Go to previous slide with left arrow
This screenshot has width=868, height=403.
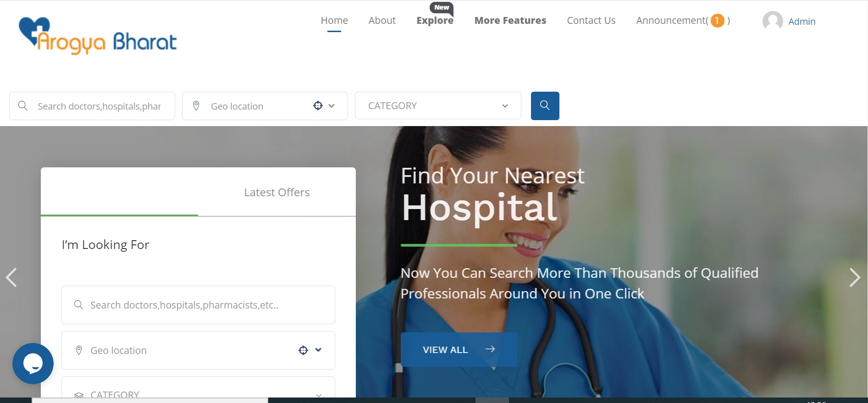(11, 277)
